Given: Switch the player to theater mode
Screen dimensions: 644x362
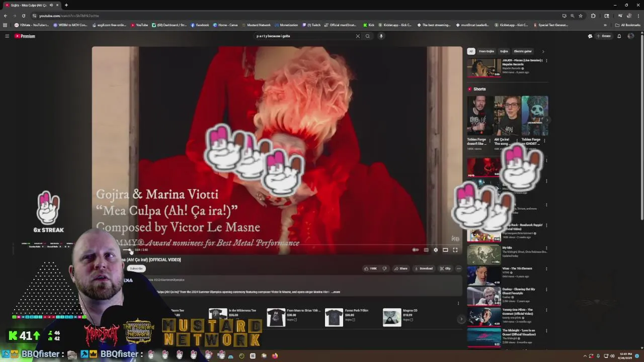Looking at the screenshot, I should pos(445,250).
